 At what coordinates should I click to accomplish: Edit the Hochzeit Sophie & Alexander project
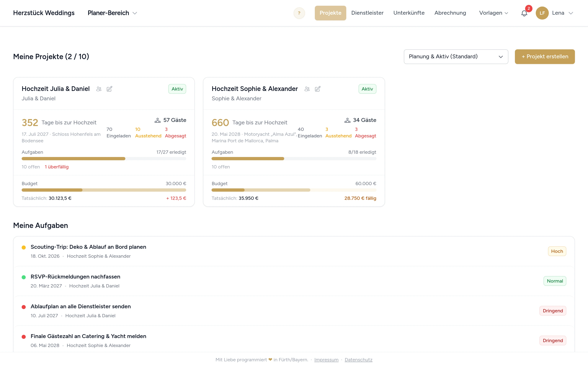coord(317,89)
